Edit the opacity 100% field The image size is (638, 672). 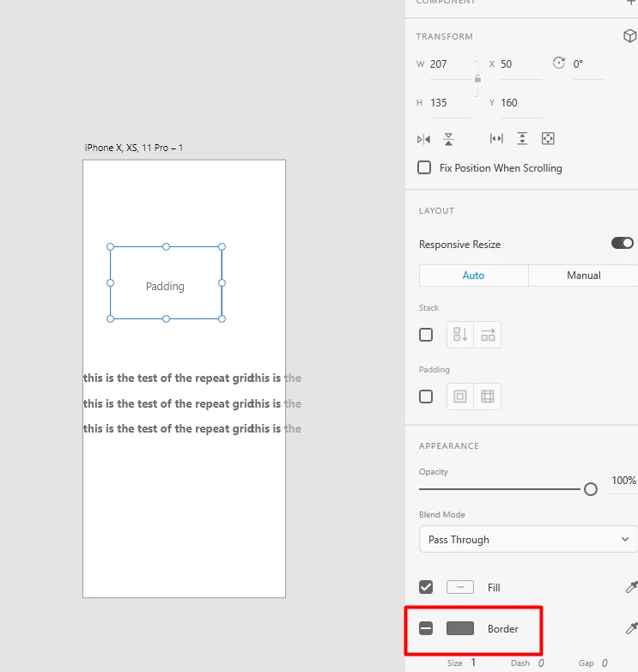pyautogui.click(x=624, y=481)
